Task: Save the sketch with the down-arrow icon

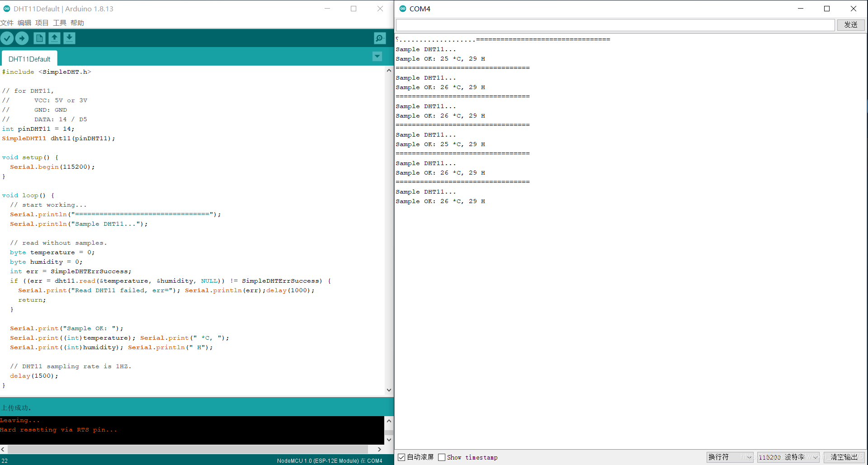Action: (x=69, y=38)
